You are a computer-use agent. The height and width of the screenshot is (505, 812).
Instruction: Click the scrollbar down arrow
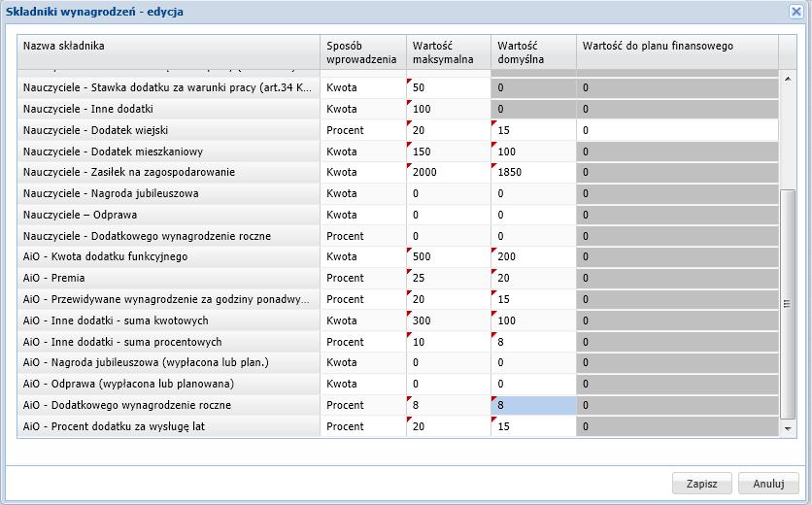tap(788, 429)
